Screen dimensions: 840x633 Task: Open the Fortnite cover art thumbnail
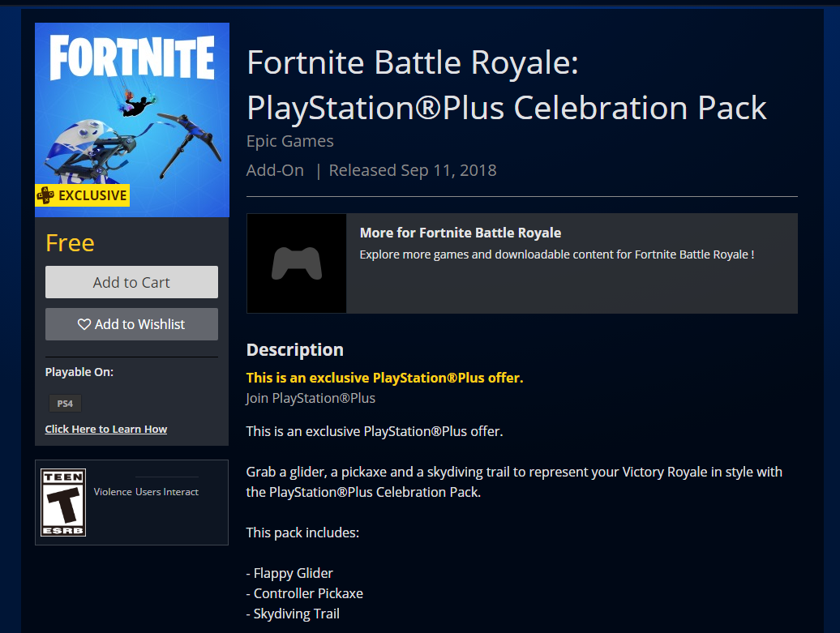click(132, 120)
